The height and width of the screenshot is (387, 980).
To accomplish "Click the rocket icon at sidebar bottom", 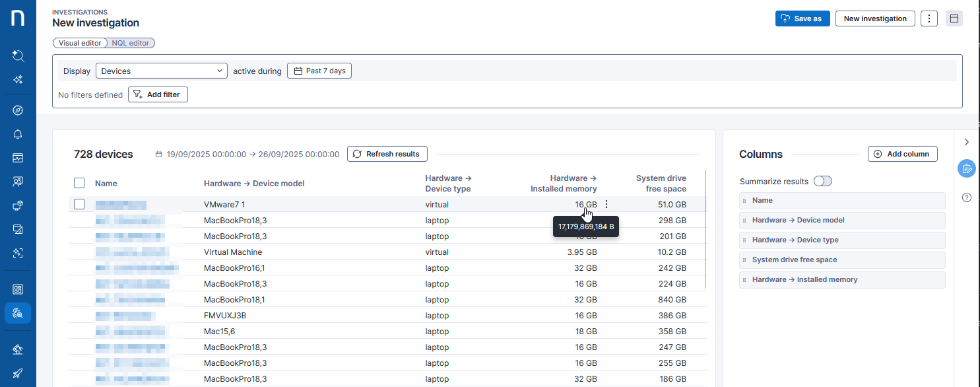I will pyautogui.click(x=18, y=373).
